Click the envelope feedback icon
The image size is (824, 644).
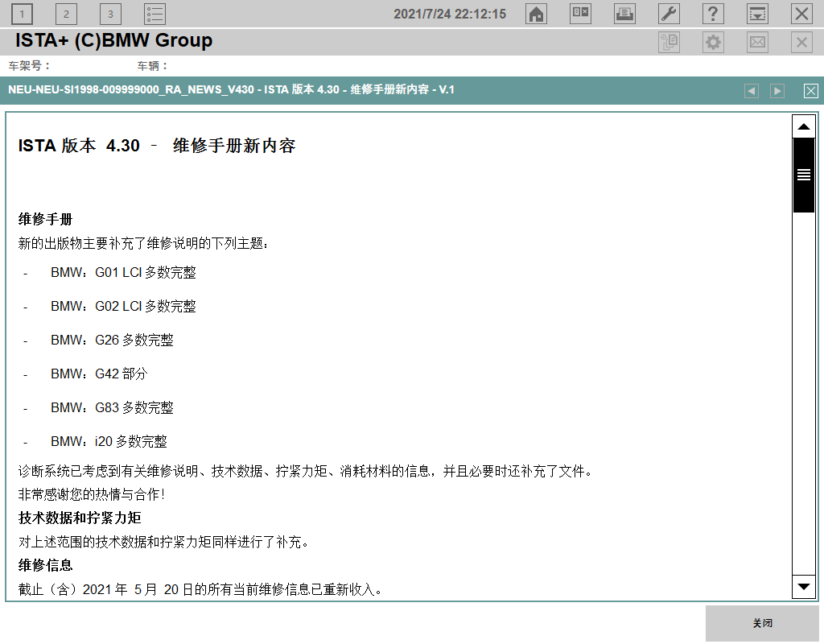point(757,42)
